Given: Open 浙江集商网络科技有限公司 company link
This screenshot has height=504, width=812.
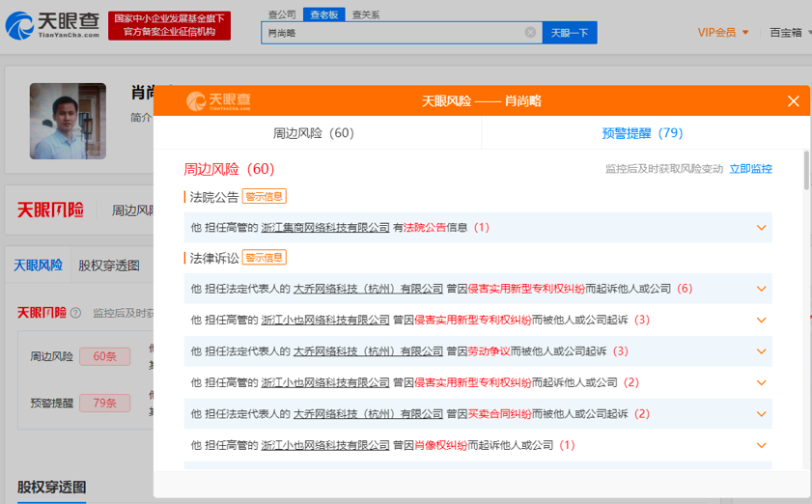Looking at the screenshot, I should (324, 228).
